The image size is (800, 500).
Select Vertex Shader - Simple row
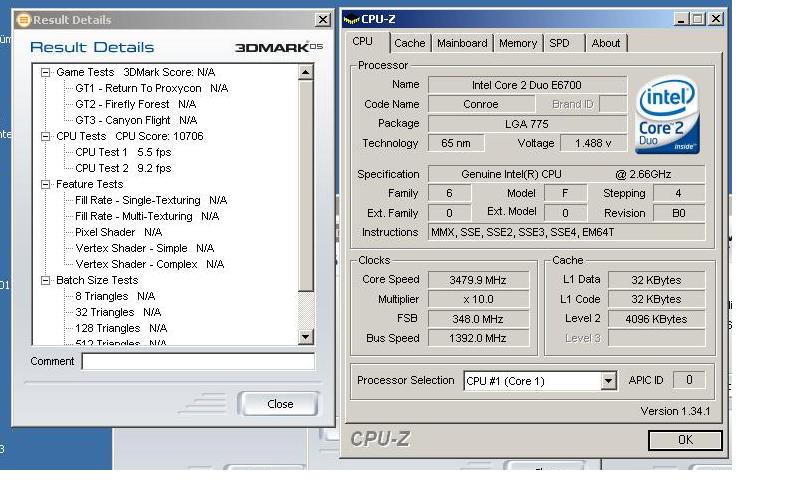pos(144,248)
